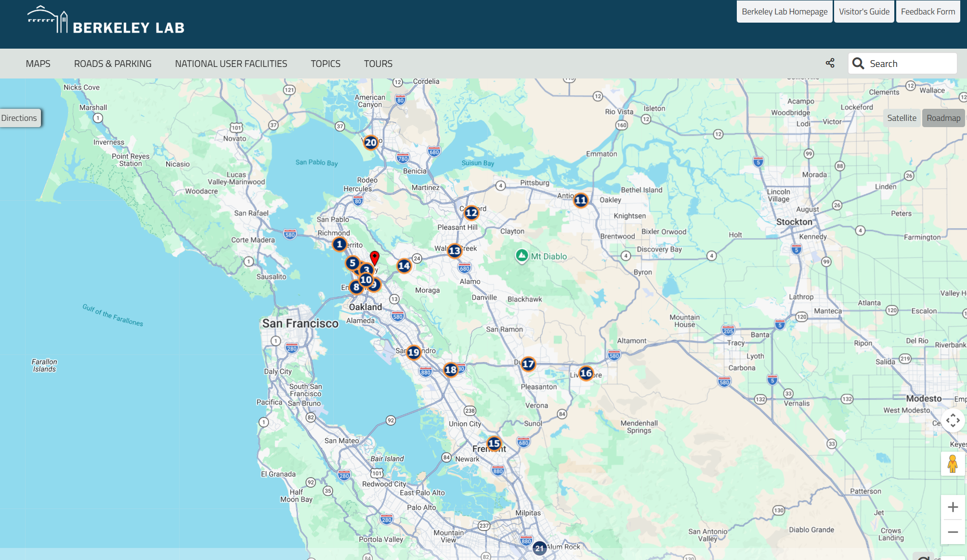Image resolution: width=967 pixels, height=560 pixels.
Task: Focus the Search input field
Action: pyautogui.click(x=902, y=64)
